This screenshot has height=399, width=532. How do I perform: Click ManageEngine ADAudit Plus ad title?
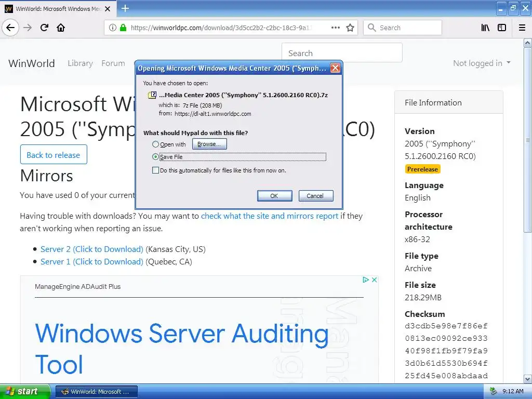[78, 286]
